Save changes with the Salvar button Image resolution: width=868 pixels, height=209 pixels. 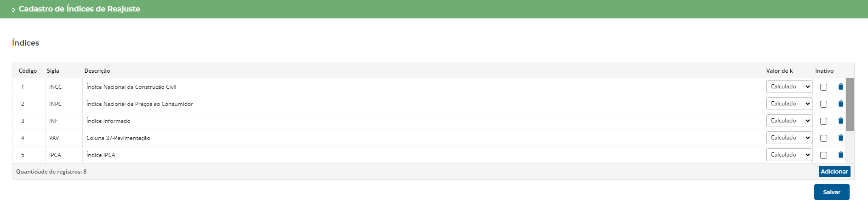pyautogui.click(x=831, y=192)
